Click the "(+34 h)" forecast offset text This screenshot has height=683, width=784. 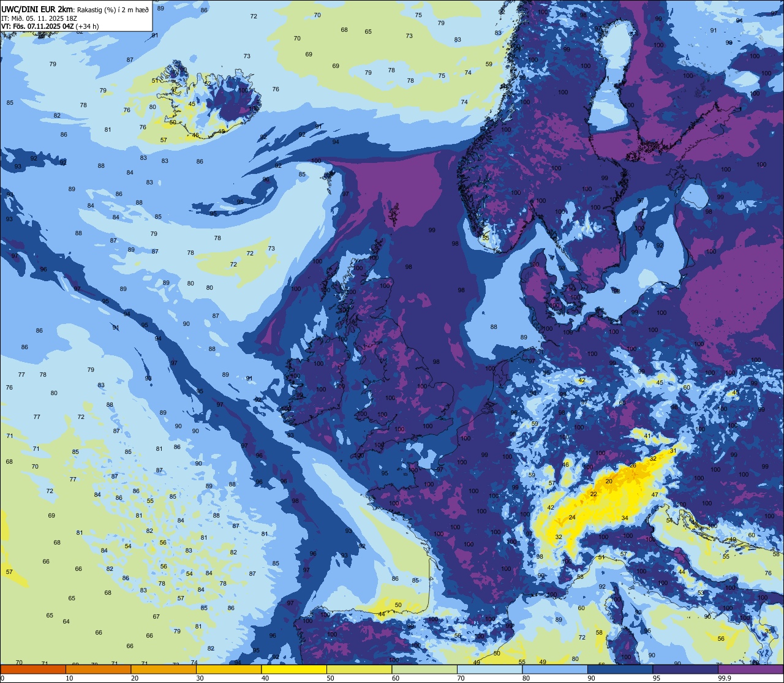(x=88, y=26)
